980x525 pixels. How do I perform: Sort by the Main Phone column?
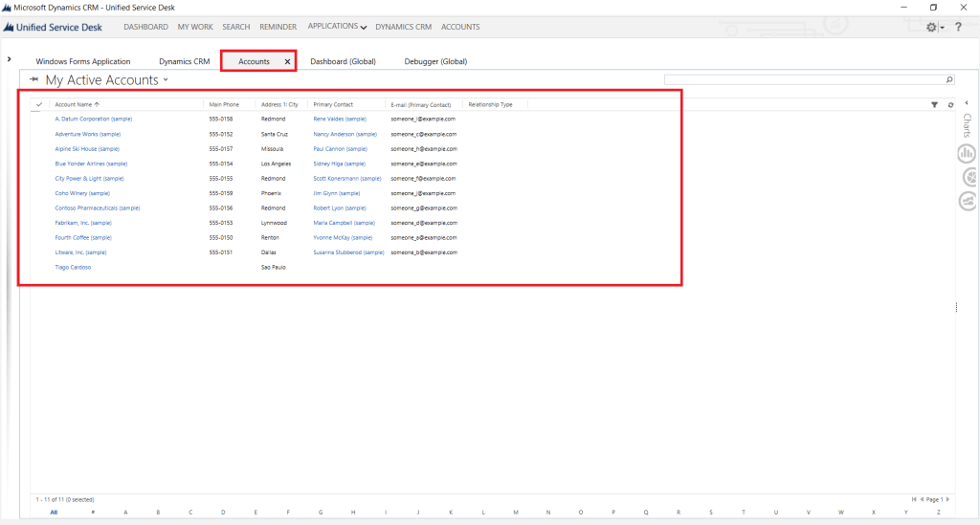pyautogui.click(x=224, y=104)
